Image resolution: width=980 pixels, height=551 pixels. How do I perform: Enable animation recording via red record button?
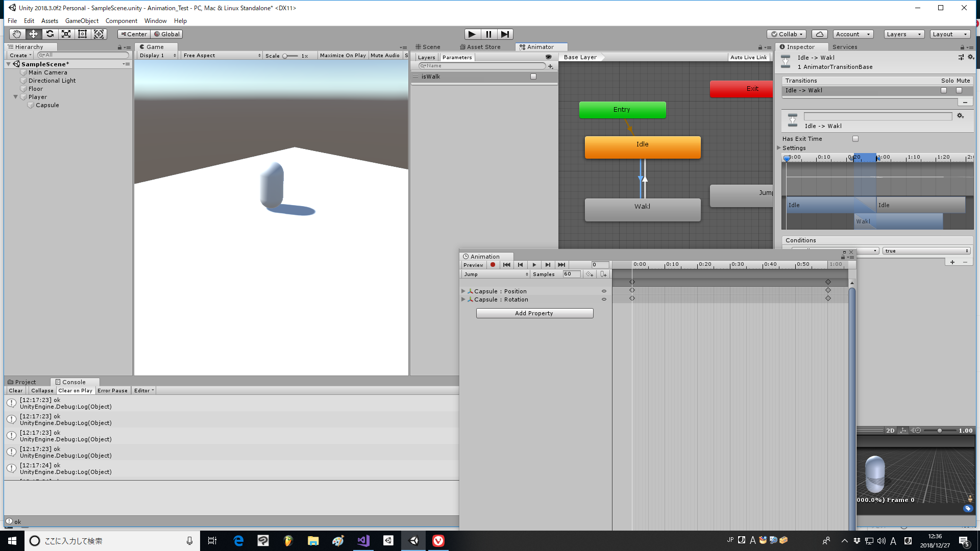point(493,265)
